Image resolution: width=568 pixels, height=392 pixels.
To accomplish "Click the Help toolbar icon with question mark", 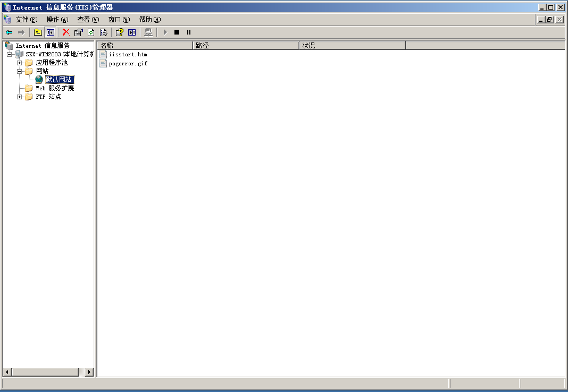I will point(120,32).
